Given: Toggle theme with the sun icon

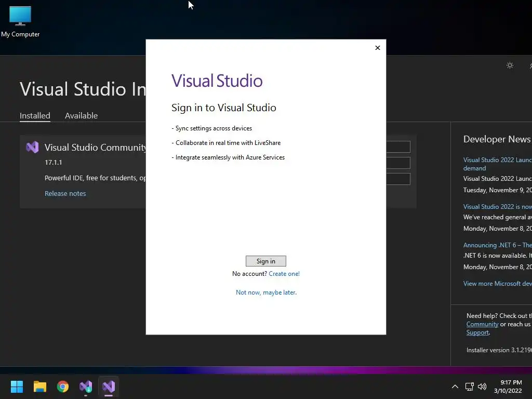Looking at the screenshot, I should (510, 65).
